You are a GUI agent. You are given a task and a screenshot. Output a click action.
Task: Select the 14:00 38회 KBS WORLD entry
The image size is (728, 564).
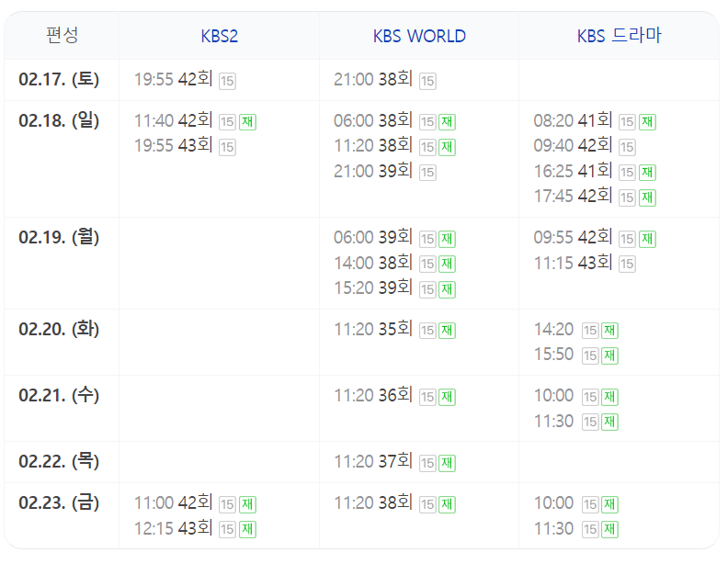[373, 263]
